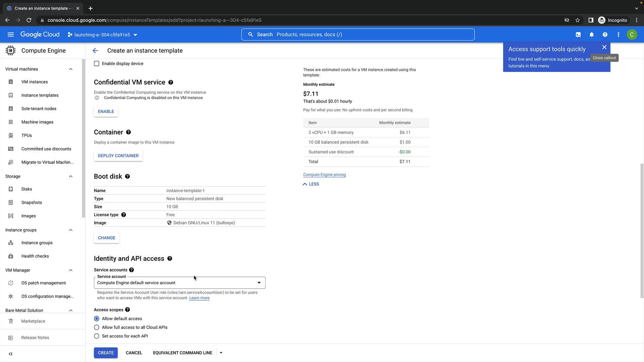Click the search products and resources field
This screenshot has height=362, width=644.
358,35
